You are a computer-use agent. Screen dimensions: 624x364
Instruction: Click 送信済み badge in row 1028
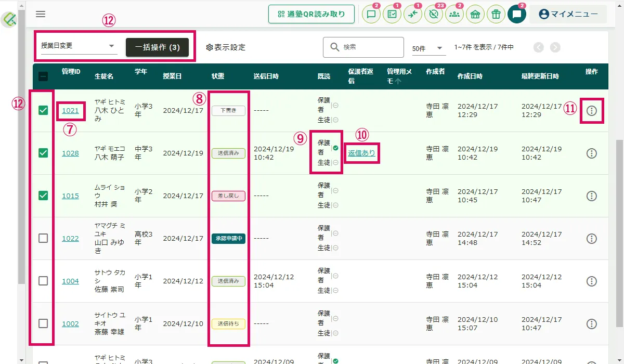pyautogui.click(x=228, y=153)
